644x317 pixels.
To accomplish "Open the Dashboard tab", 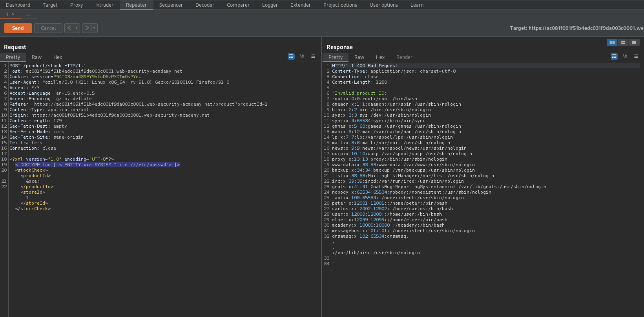I will click(18, 5).
